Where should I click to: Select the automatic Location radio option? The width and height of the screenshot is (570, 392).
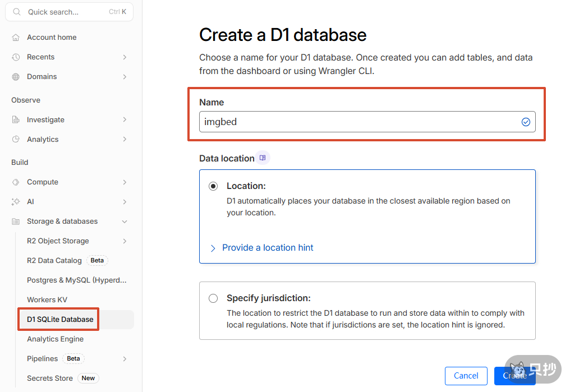(x=213, y=186)
